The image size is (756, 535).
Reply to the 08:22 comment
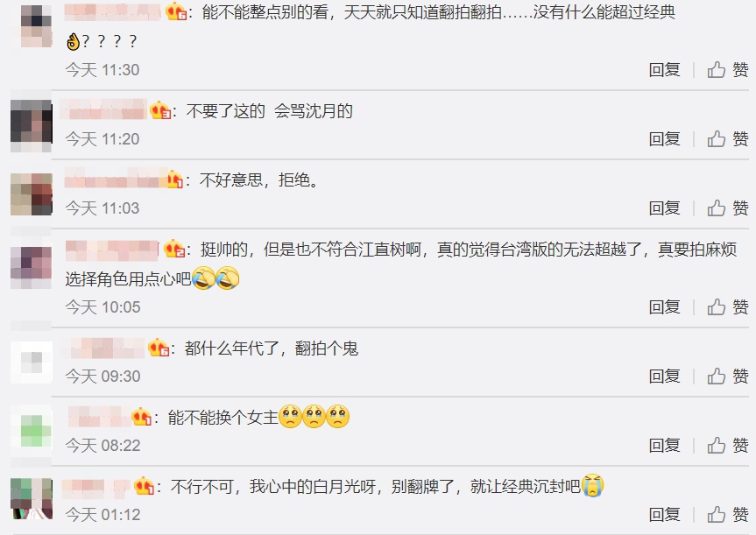coord(664,446)
